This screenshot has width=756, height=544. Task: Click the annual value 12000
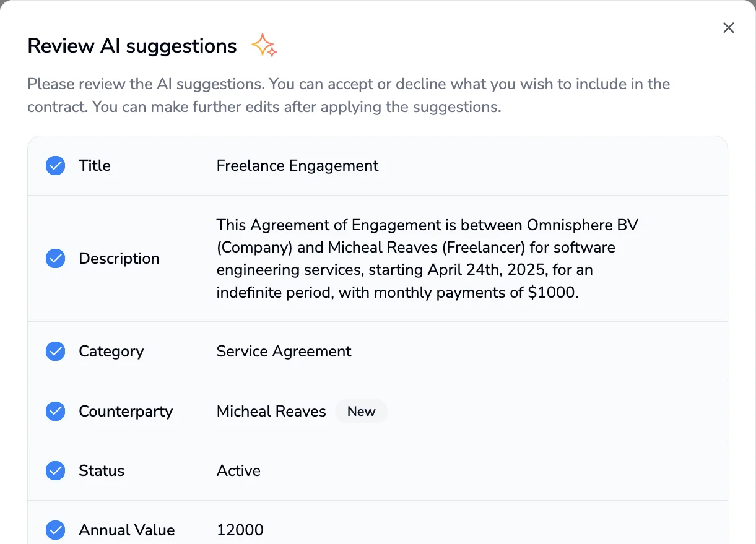pos(240,530)
